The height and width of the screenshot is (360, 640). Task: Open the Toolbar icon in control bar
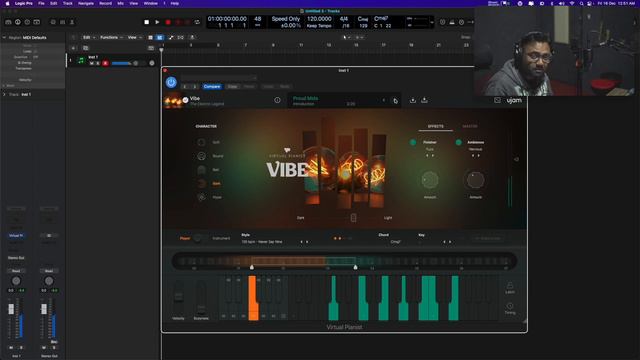click(37, 22)
